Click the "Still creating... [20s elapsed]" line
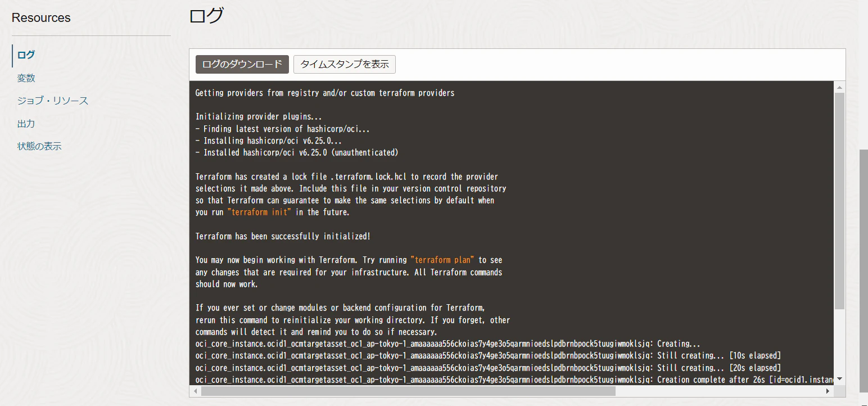Image resolution: width=868 pixels, height=406 pixels. coord(488,368)
